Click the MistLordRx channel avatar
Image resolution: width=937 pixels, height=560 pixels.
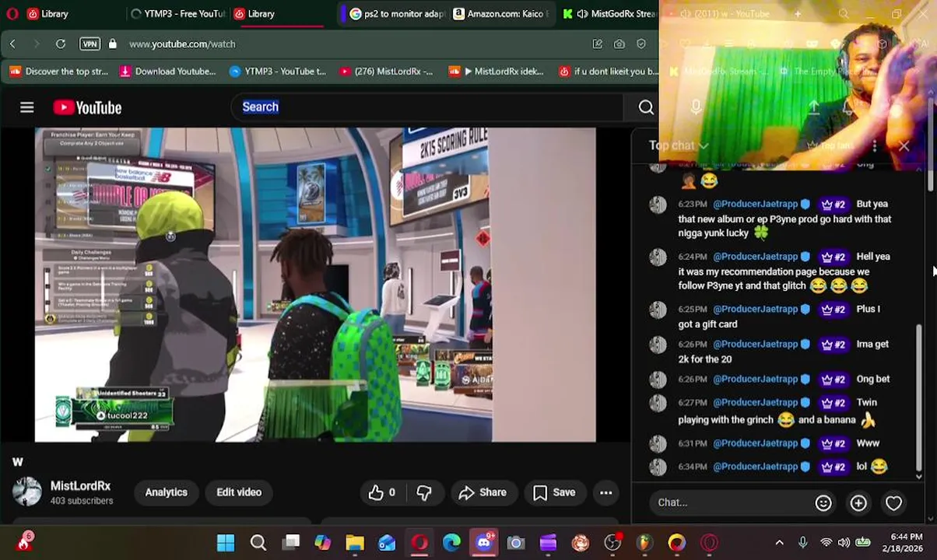click(x=26, y=492)
